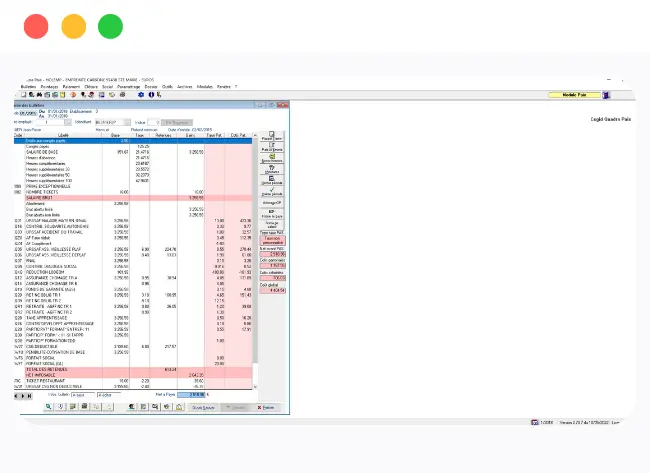Screen dimensions: 650x473
Task: Click the third icon in bottom toolbar
Action: [72, 407]
